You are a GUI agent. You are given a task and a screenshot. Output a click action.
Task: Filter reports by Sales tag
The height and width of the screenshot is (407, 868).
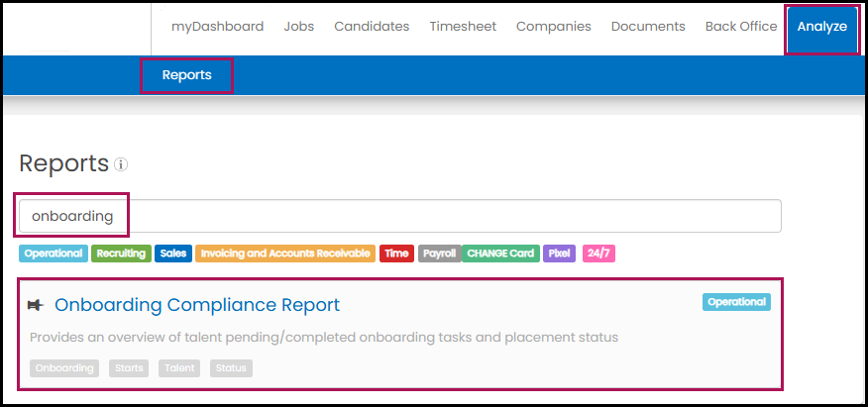pos(173,254)
